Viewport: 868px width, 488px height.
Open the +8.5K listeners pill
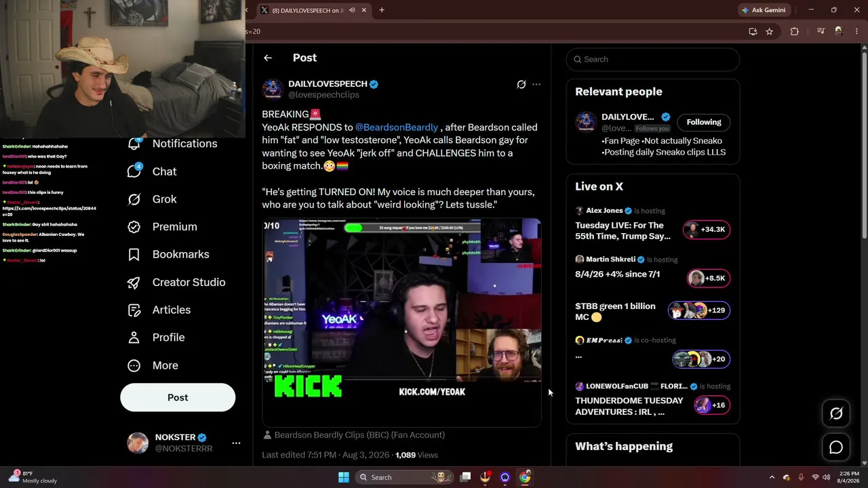pyautogui.click(x=709, y=278)
